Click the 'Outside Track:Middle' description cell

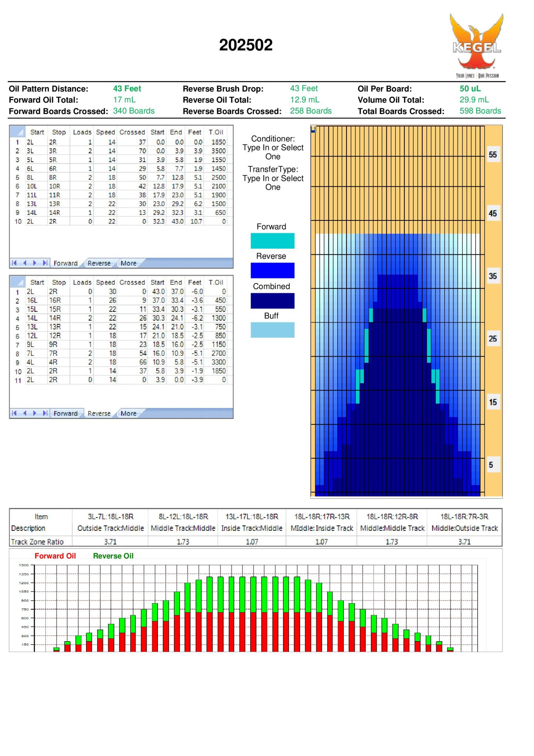[110, 528]
